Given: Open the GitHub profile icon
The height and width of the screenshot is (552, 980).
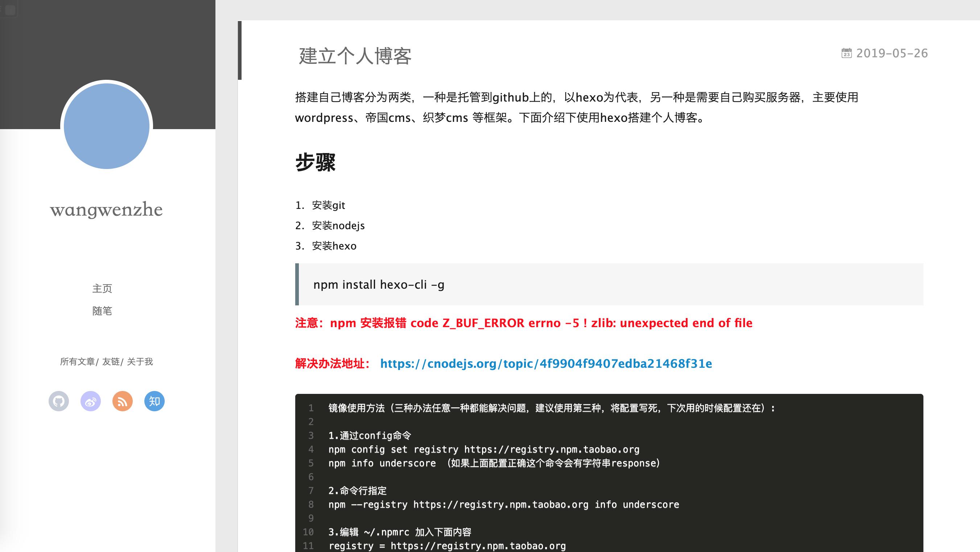Looking at the screenshot, I should [59, 401].
